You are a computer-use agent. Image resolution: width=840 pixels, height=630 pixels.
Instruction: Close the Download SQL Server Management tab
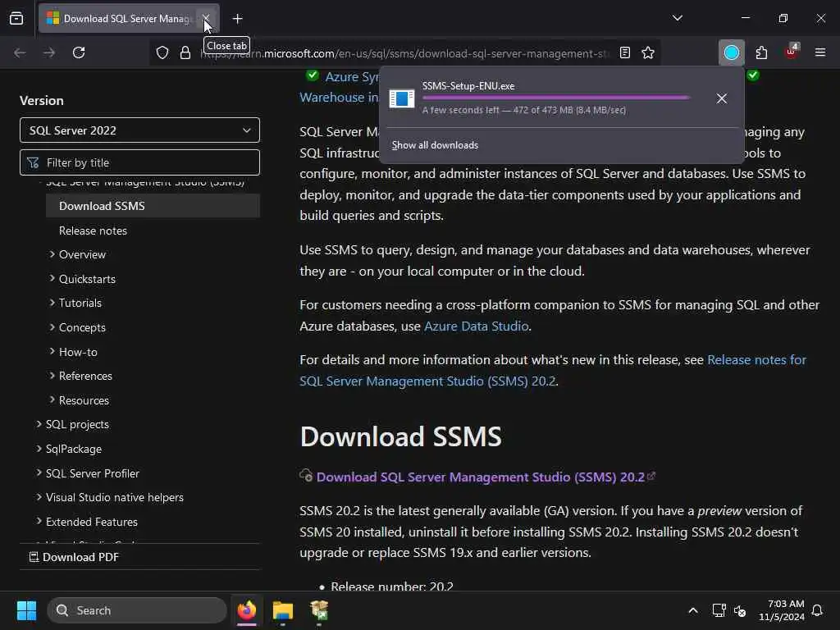pos(206,18)
